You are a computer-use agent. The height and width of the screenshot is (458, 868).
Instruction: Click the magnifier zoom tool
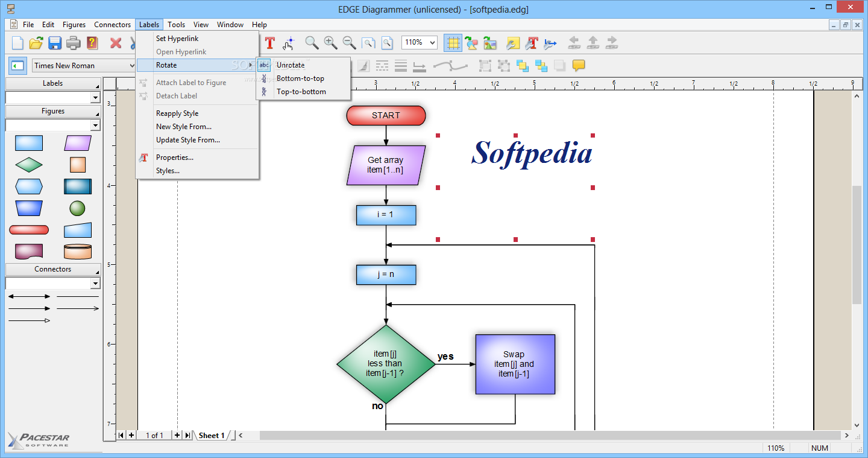pos(311,43)
